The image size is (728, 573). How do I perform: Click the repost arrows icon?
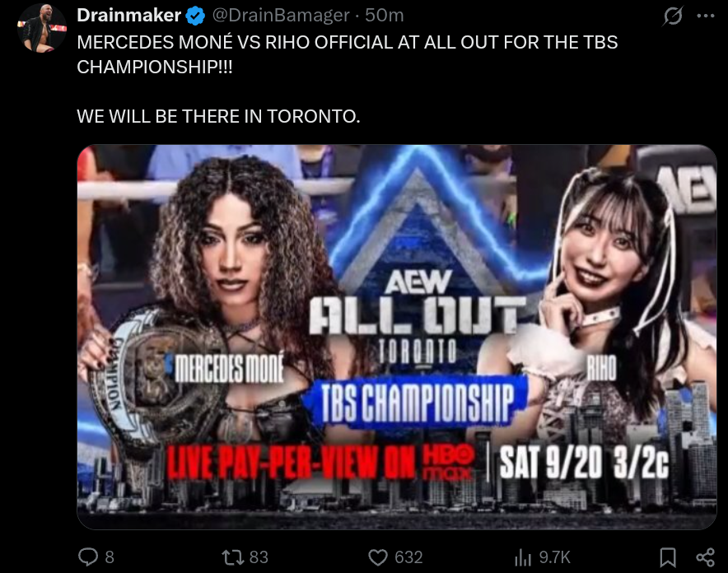click(x=232, y=557)
